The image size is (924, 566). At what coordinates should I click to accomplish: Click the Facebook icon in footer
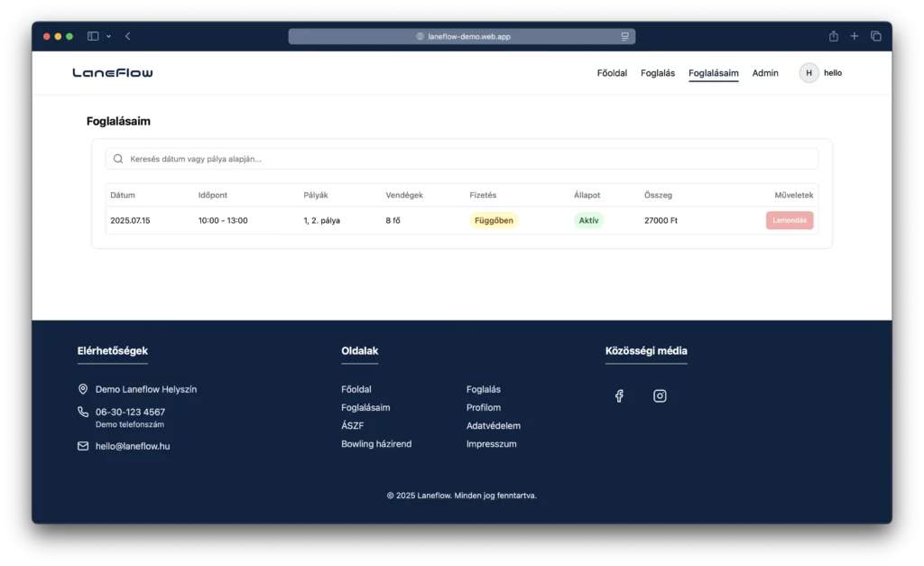coord(619,396)
